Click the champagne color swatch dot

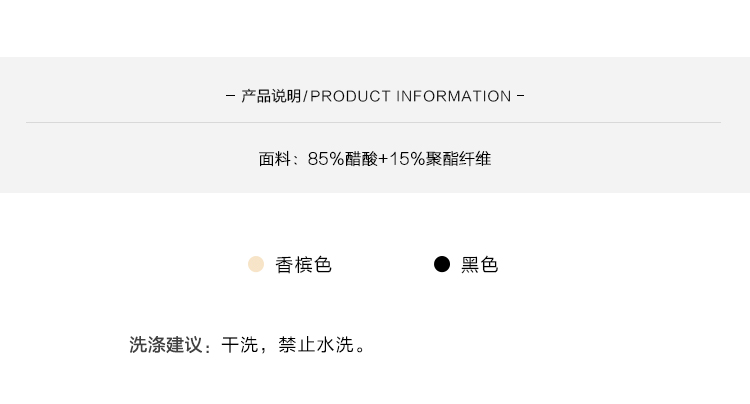(x=256, y=264)
